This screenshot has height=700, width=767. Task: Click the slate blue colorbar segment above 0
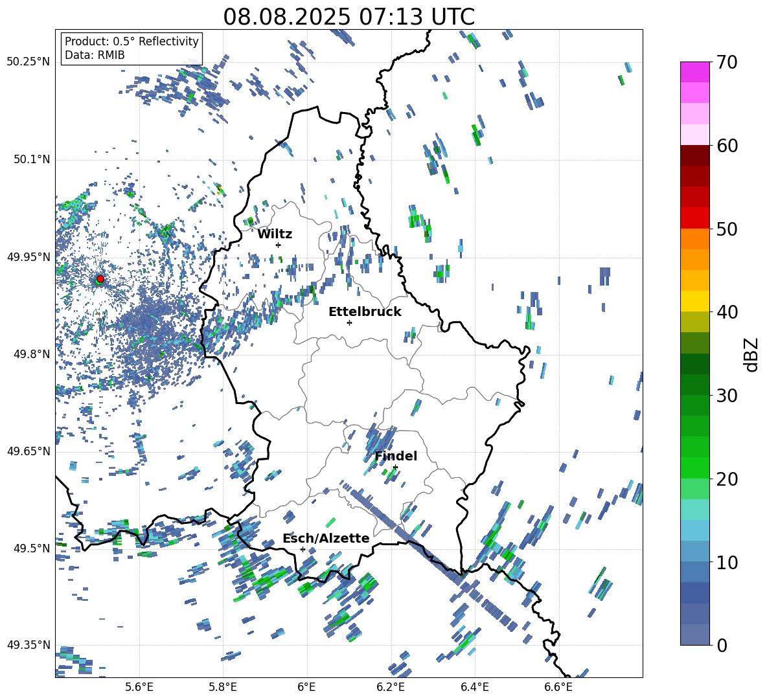[694, 635]
